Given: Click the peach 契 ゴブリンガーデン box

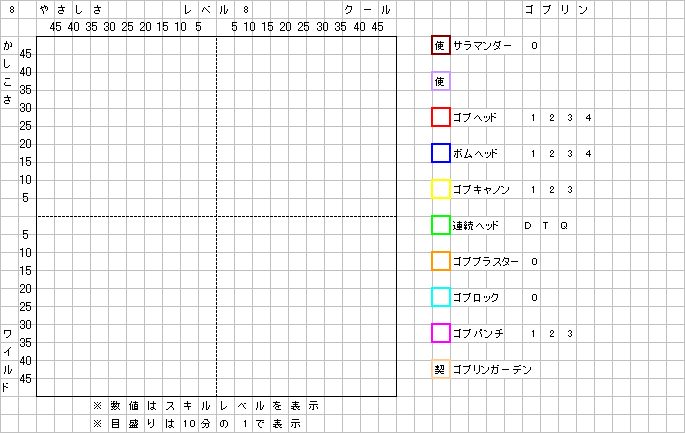Looking at the screenshot, I should click(441, 369).
